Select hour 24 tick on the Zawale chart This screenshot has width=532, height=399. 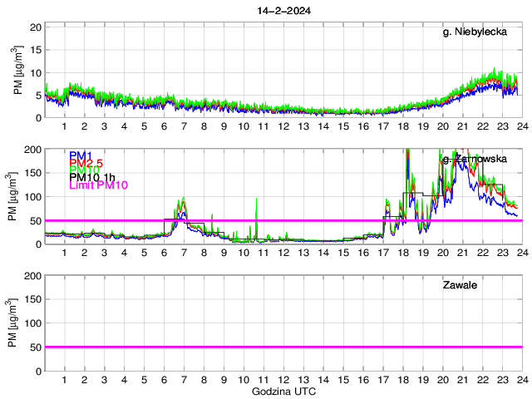click(521, 379)
